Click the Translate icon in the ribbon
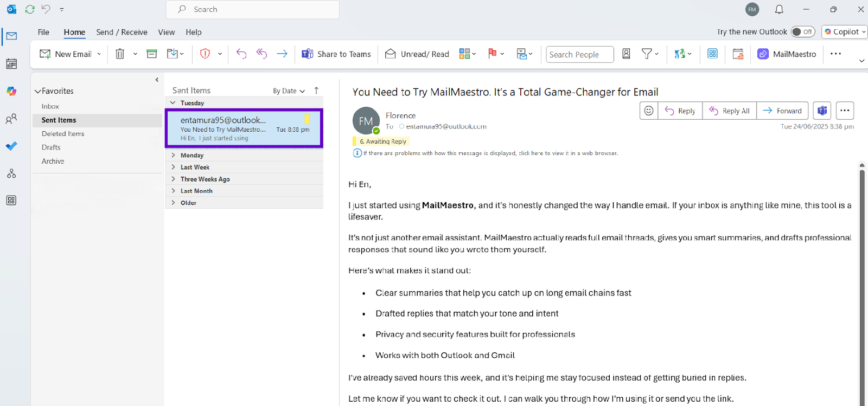The image size is (868, 406). click(680, 54)
